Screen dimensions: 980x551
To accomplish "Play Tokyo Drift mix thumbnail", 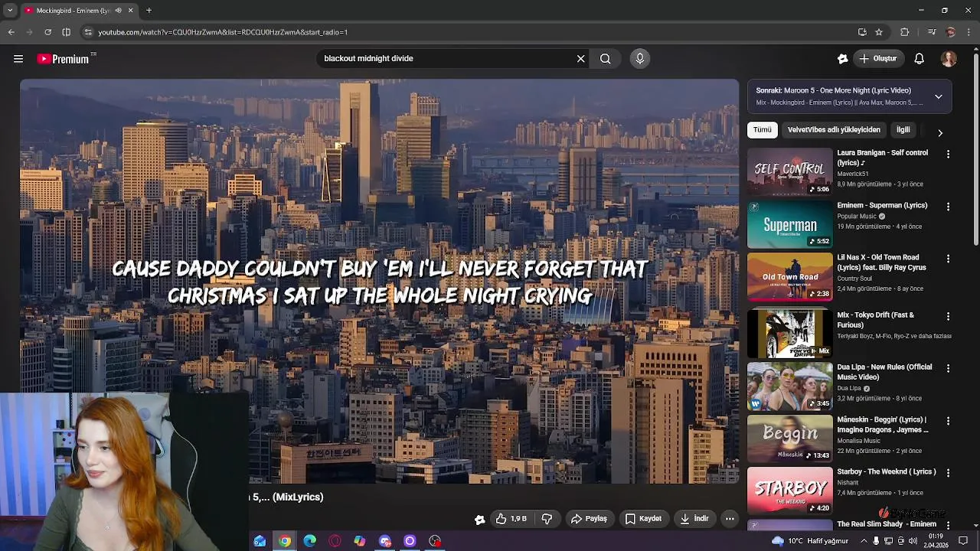I will tap(789, 334).
